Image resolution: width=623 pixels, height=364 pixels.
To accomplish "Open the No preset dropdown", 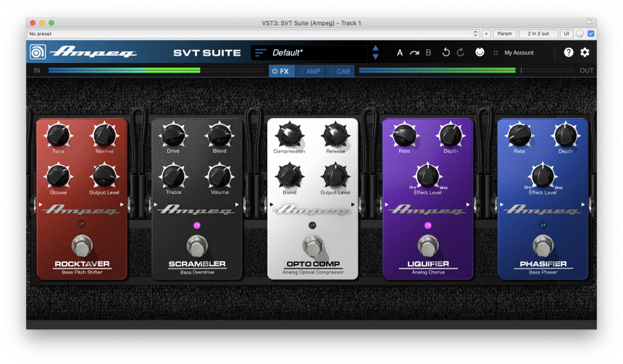I will pyautogui.click(x=253, y=34).
